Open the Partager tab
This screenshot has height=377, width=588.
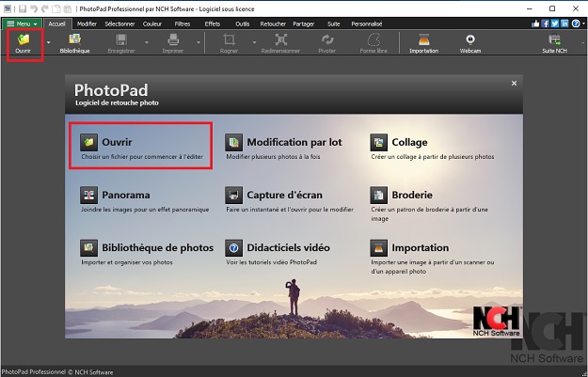303,24
